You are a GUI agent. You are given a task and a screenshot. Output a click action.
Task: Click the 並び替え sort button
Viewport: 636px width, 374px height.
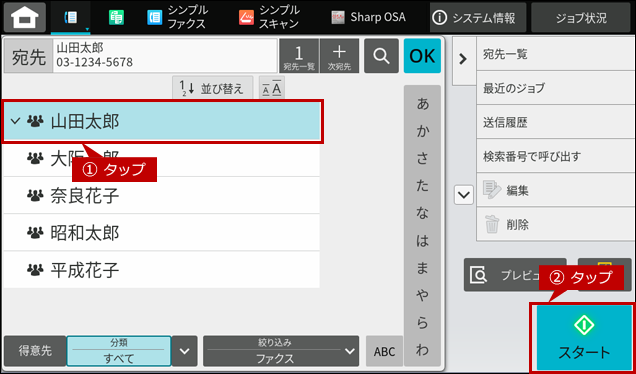pyautogui.click(x=213, y=88)
